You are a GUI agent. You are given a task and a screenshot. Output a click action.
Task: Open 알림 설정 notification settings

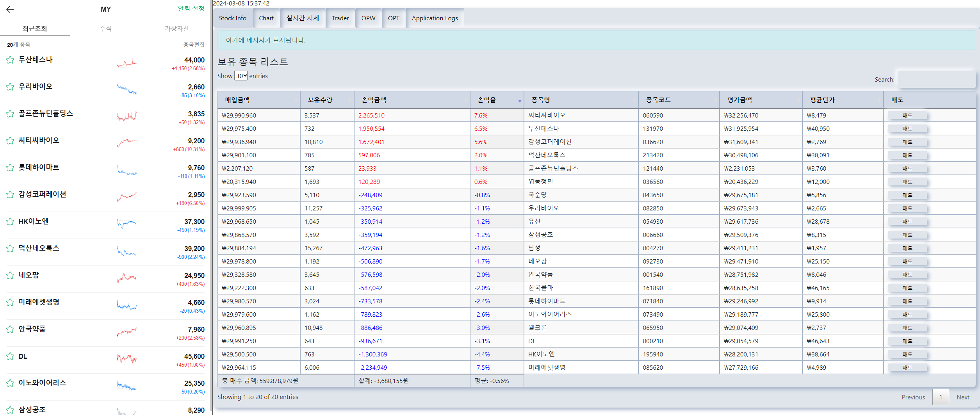tap(191, 9)
